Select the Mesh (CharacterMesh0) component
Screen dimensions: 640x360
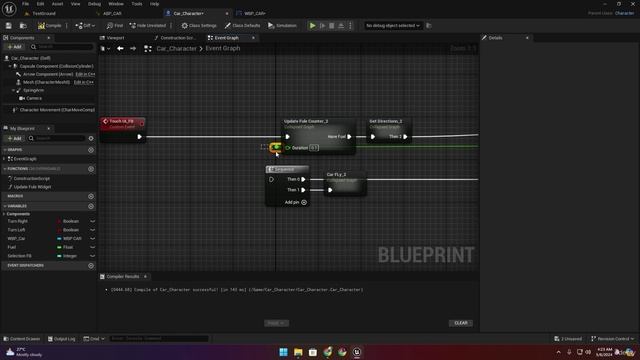46,82
